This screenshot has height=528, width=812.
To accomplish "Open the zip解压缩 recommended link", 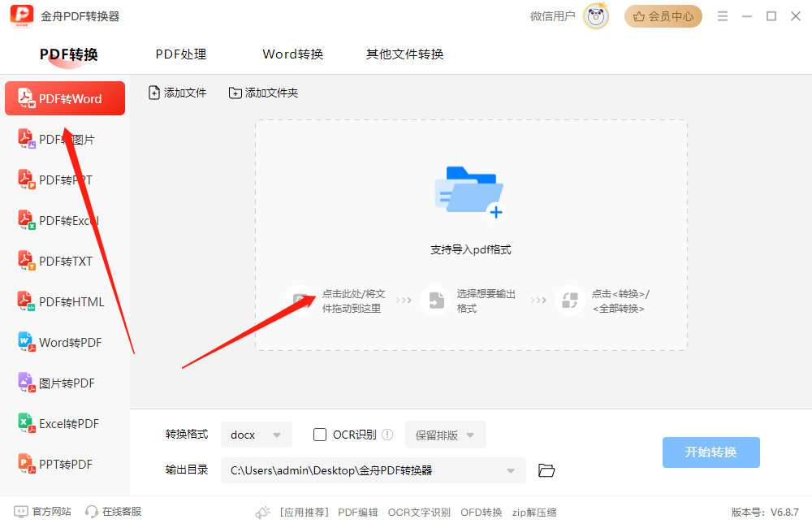I will pos(534,513).
